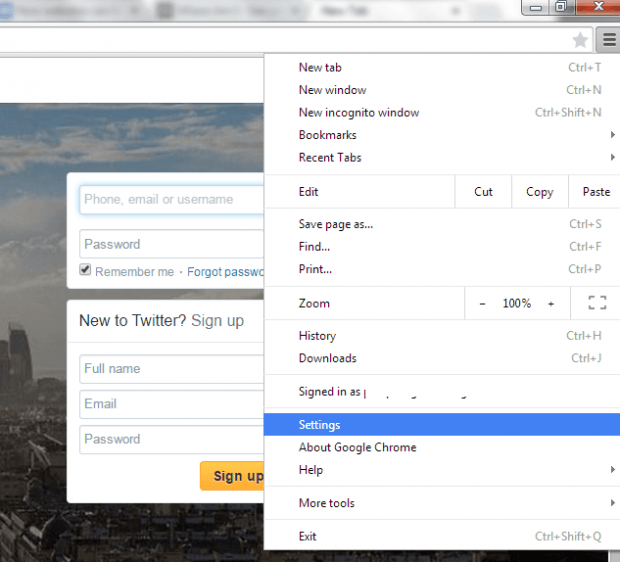
Task: Increase zoom with the plus button
Action: click(551, 304)
